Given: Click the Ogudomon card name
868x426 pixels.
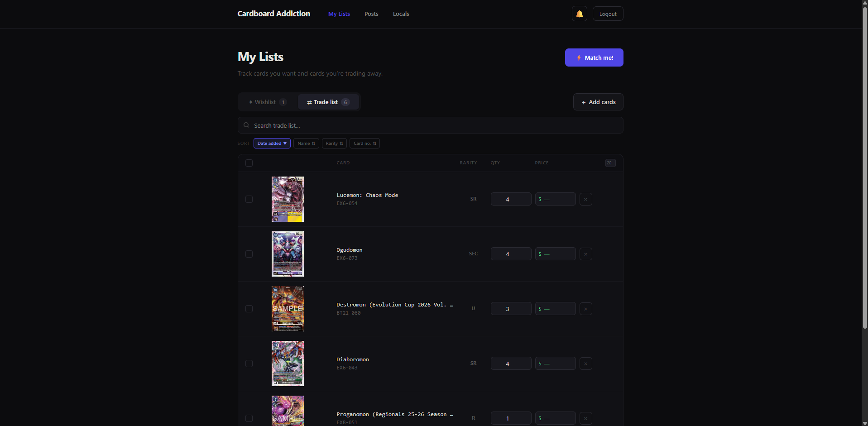Looking at the screenshot, I should coord(349,250).
